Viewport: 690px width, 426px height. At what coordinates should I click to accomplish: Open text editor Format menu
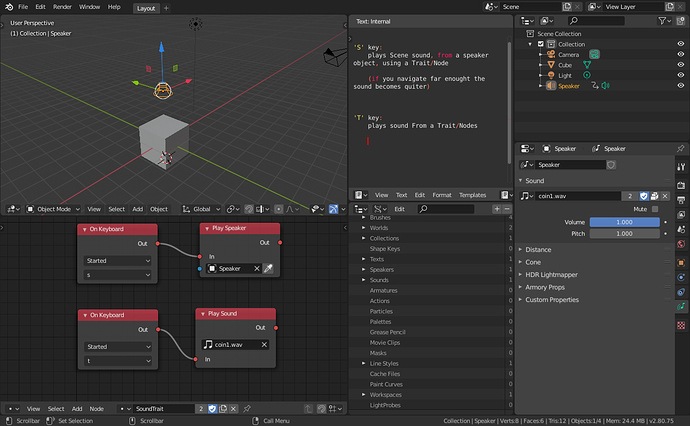pyautogui.click(x=441, y=195)
